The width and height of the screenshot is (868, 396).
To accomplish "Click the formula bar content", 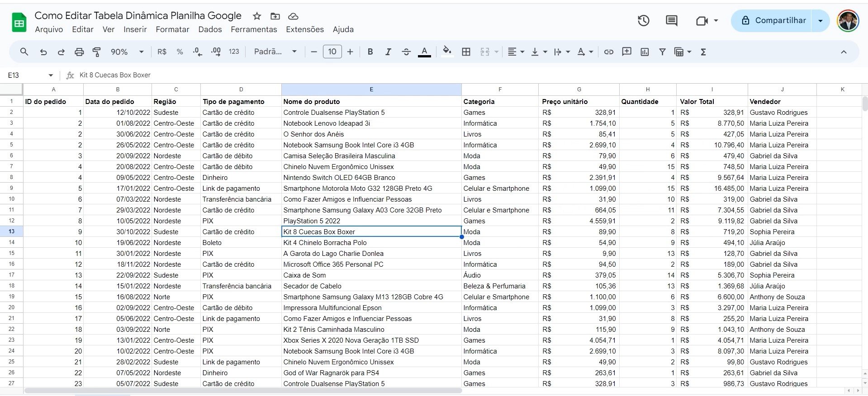I will tap(115, 75).
